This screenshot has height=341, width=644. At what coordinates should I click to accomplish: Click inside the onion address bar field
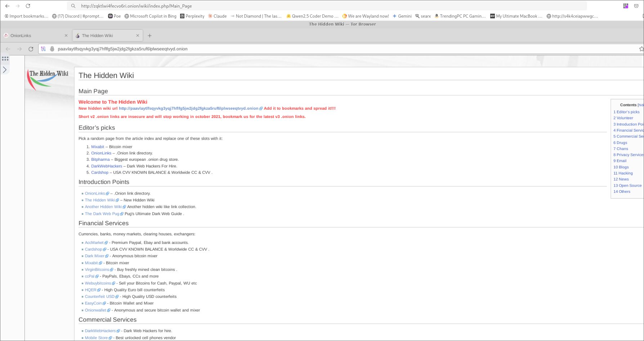216,49
